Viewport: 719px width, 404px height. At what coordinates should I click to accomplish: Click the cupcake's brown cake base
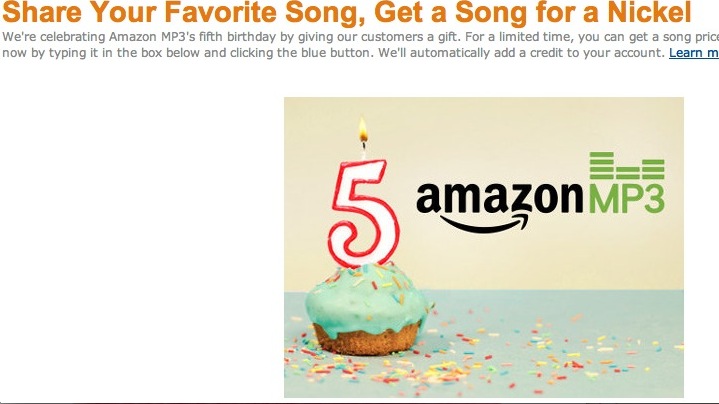point(367,338)
